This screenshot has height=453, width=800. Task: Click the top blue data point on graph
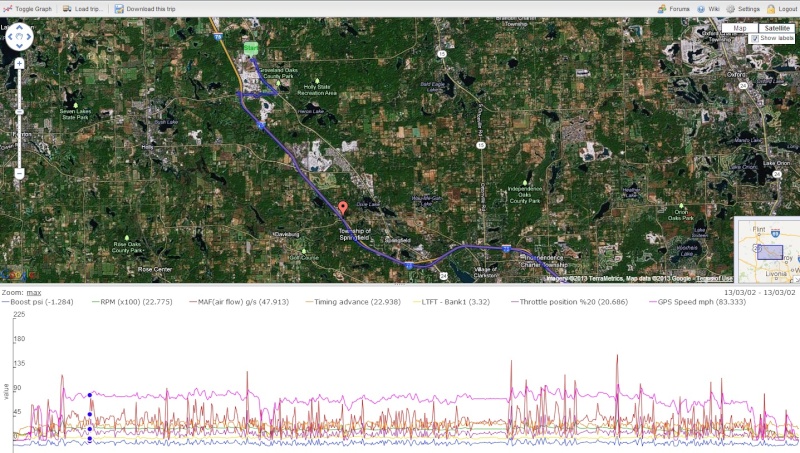click(90, 395)
